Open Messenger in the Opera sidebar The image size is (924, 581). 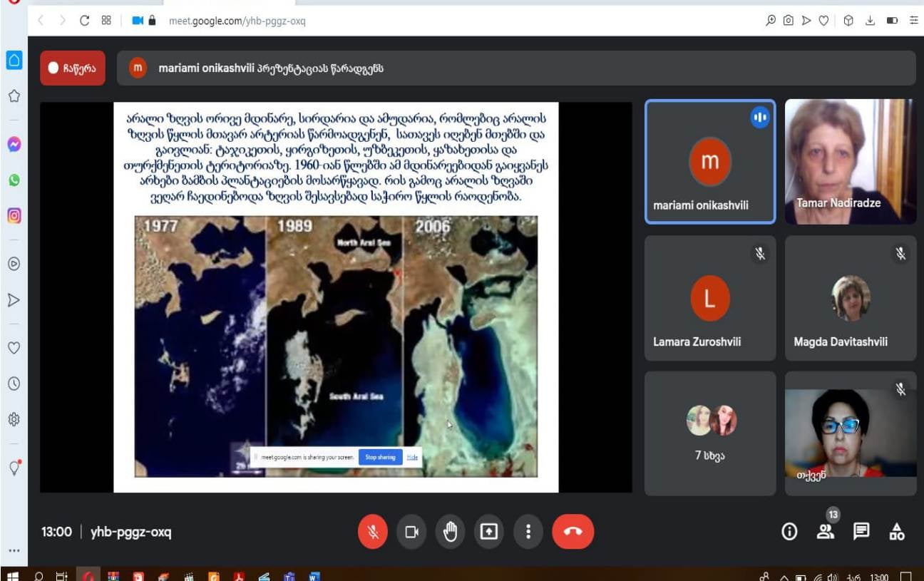point(14,145)
